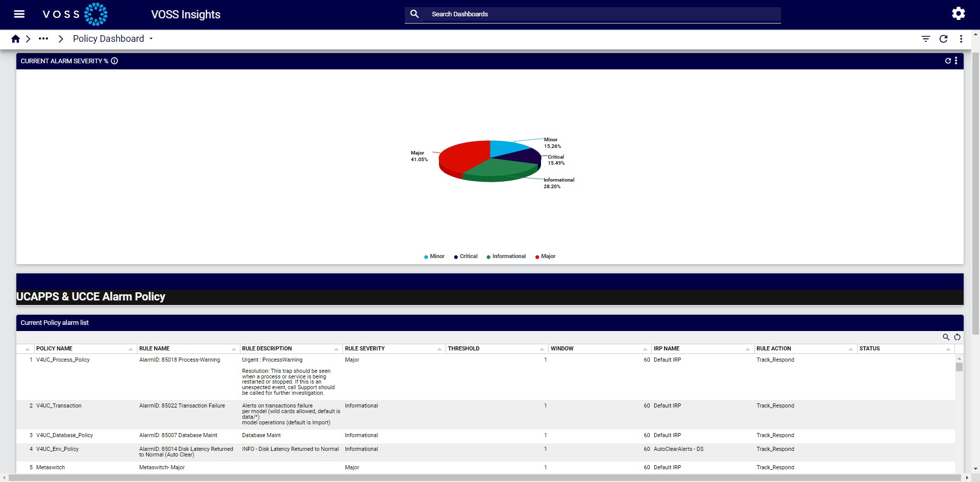Click the breadcrumb chevron after home
This screenshot has height=482, width=980.
tap(28, 39)
